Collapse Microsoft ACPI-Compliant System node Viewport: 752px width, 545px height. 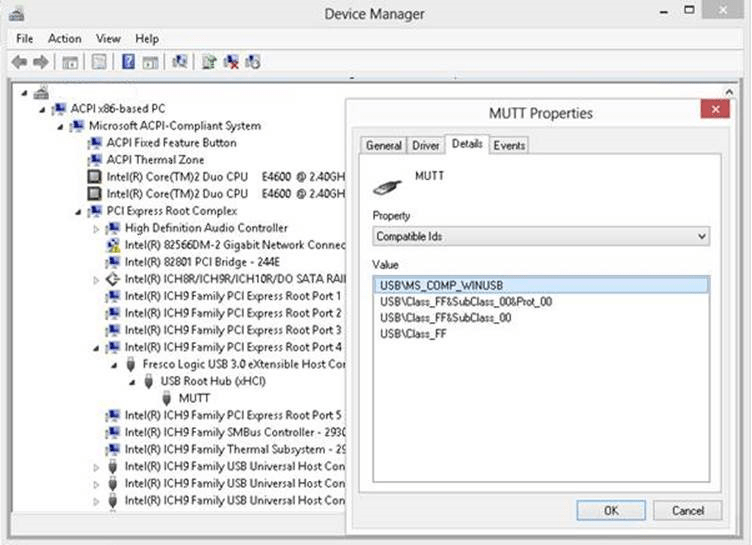[x=60, y=127]
